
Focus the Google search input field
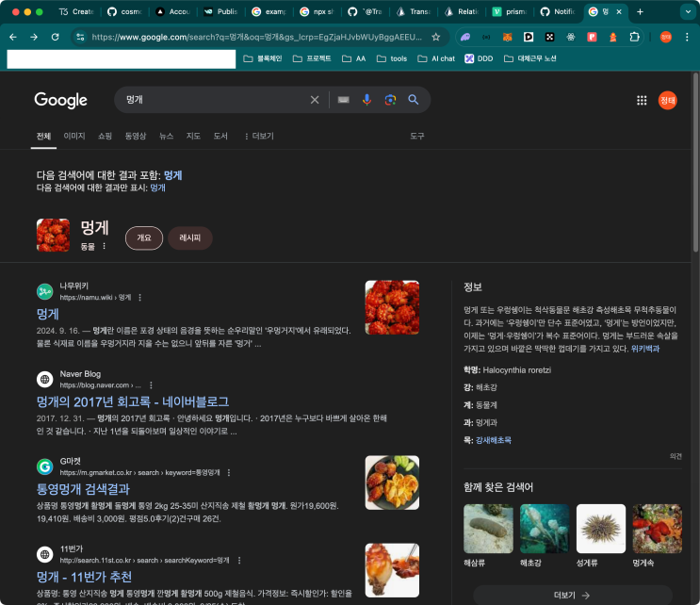pyautogui.click(x=214, y=100)
